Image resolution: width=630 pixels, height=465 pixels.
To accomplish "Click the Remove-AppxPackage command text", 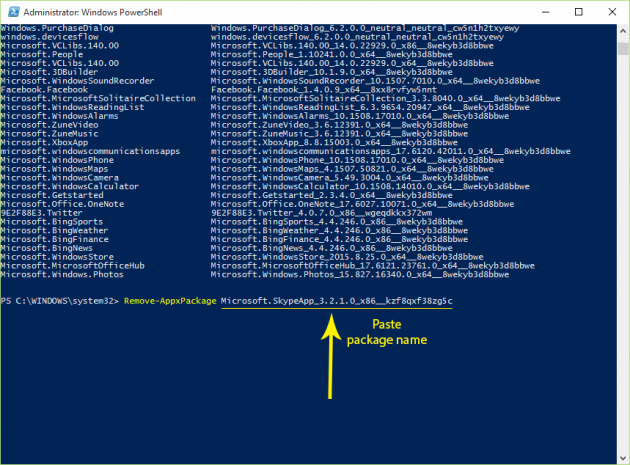I will [170, 301].
